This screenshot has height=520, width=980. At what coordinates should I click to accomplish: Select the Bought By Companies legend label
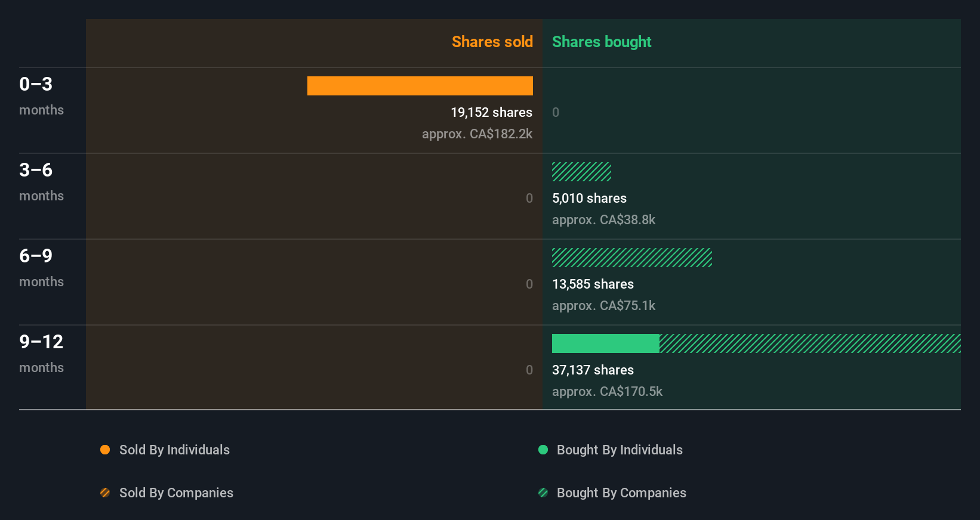(x=621, y=493)
